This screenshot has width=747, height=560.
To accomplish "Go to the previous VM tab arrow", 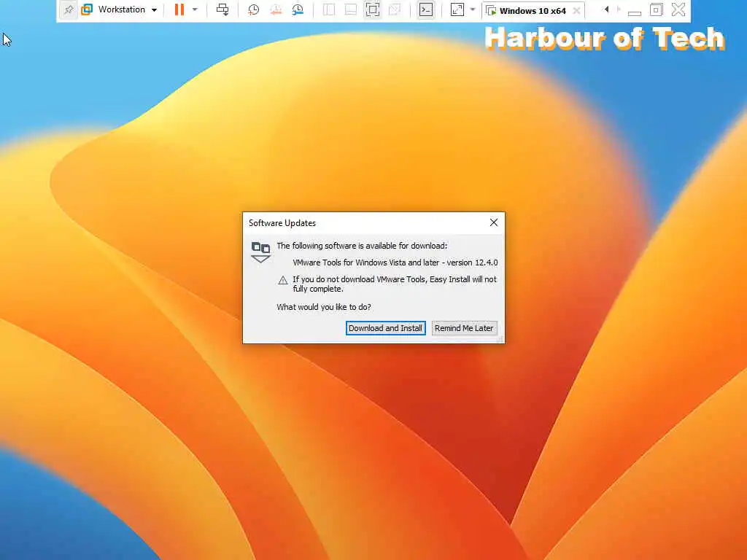I will (606, 9).
